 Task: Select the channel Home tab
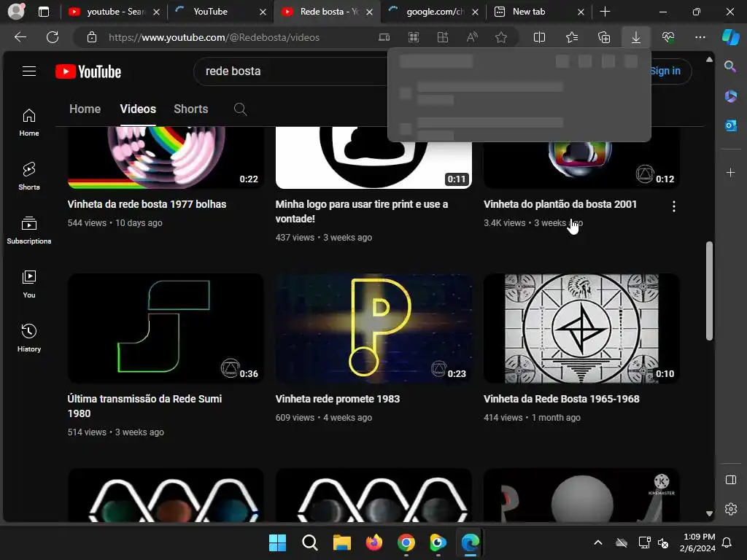click(x=85, y=109)
